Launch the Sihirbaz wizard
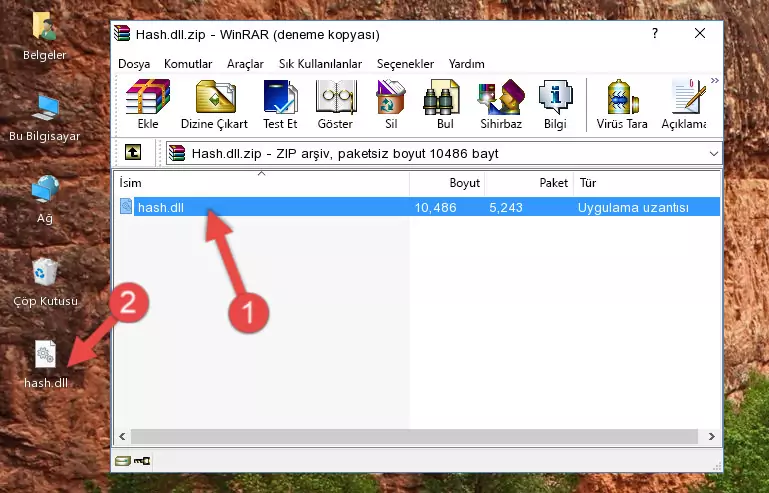Viewport: 769px width, 493px height. (x=501, y=104)
